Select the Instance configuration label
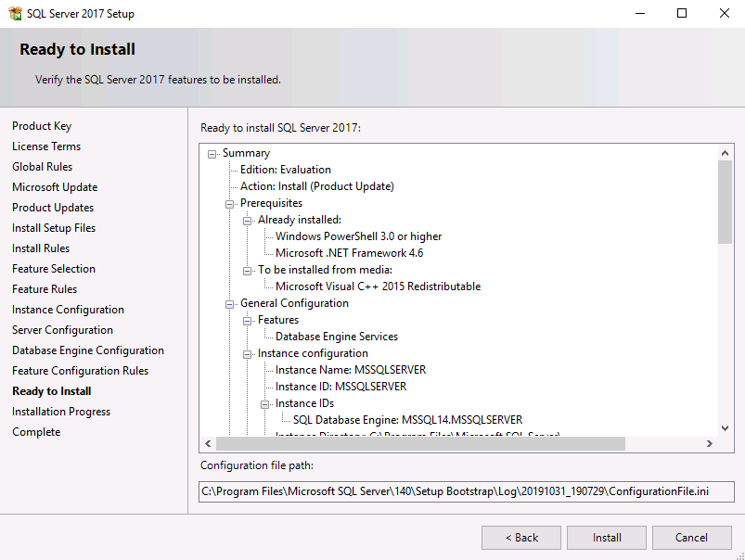 click(313, 353)
